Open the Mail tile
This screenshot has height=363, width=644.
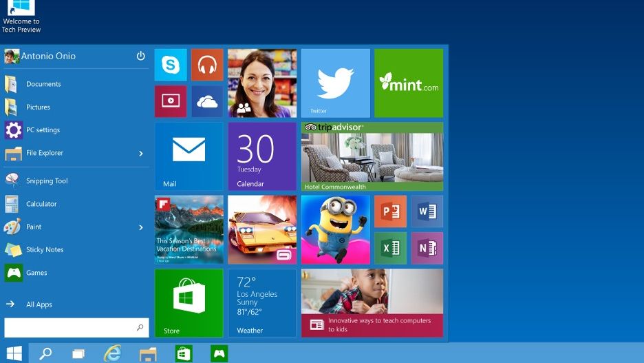pos(189,156)
